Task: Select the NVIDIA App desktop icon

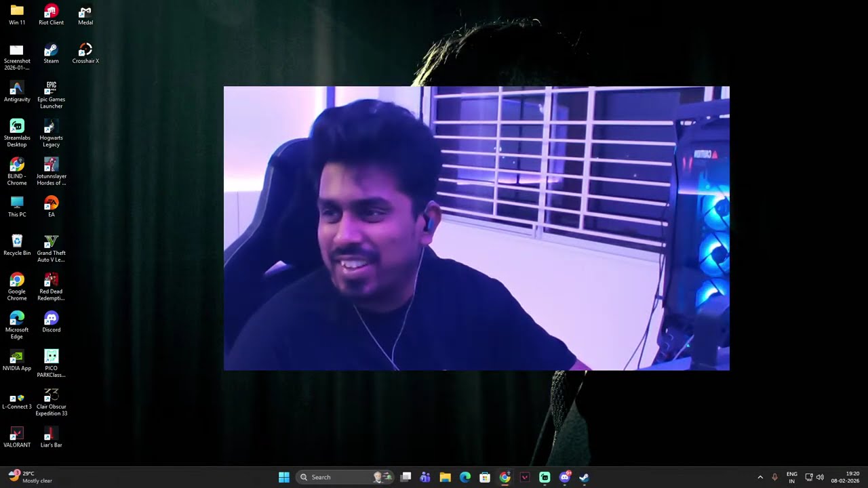Action: coord(17,361)
